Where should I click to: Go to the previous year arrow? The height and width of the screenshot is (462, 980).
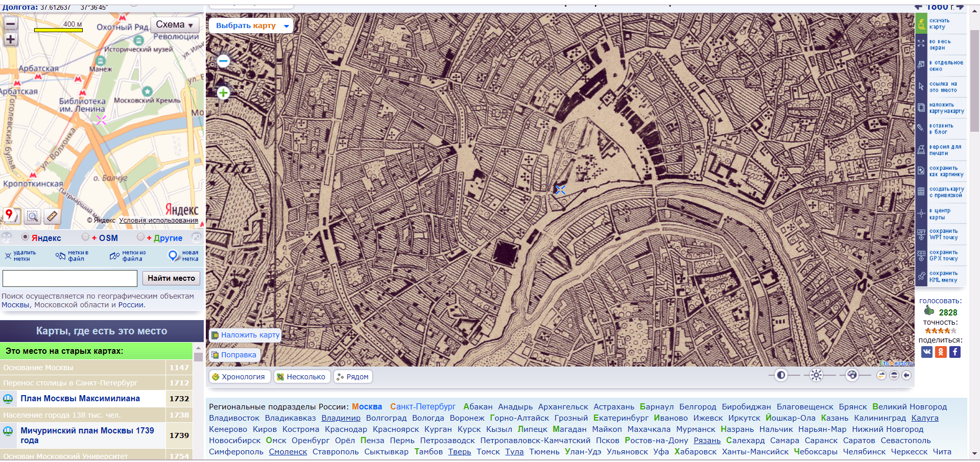pos(919,7)
